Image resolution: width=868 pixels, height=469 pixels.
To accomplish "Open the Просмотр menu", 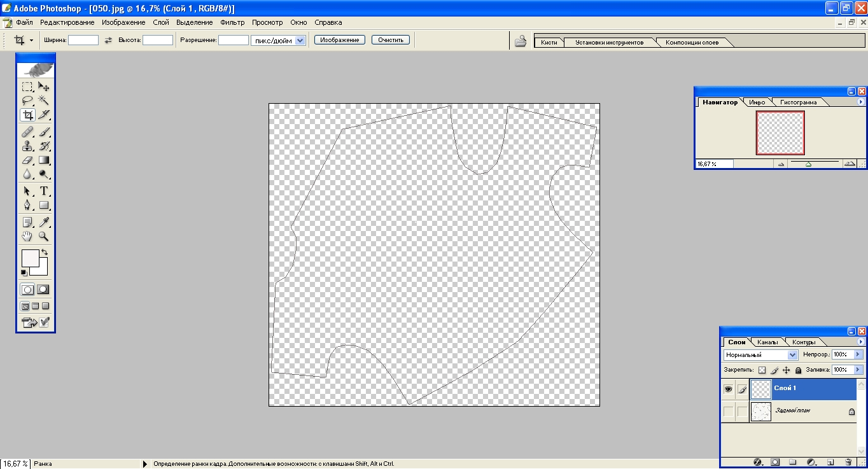I will (x=267, y=22).
